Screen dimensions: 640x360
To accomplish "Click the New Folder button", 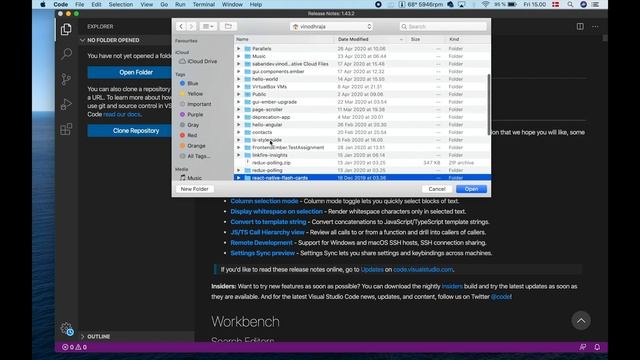I will coord(195,189).
